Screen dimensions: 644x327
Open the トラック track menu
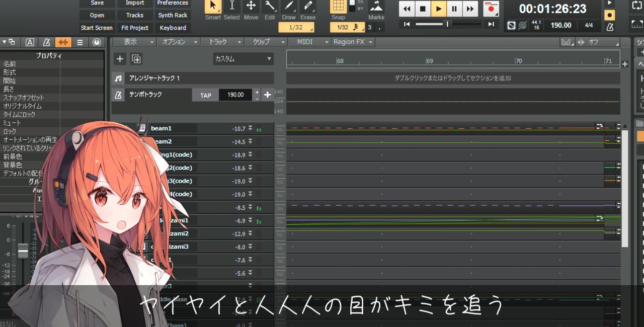point(222,42)
